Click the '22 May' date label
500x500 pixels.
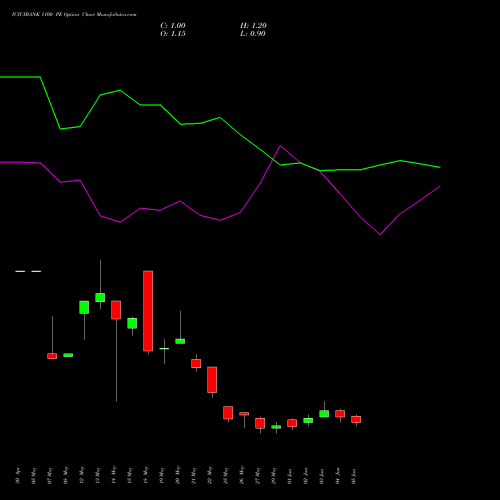210,475
